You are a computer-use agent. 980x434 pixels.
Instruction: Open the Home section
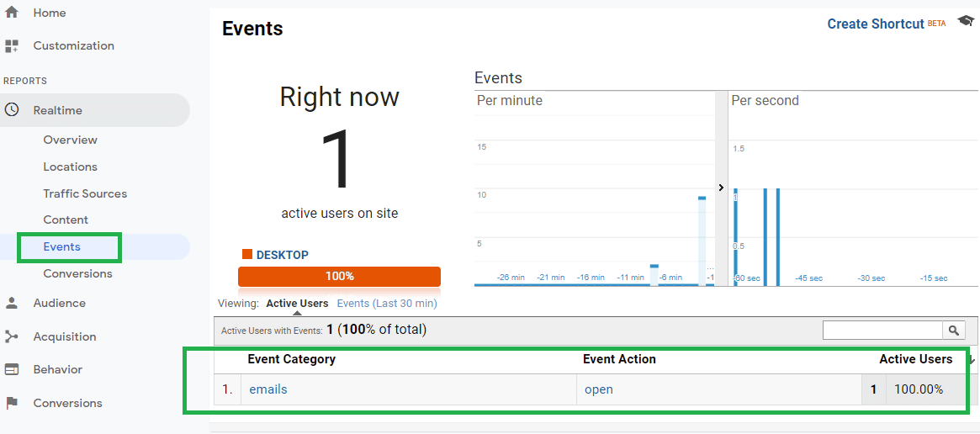50,13
